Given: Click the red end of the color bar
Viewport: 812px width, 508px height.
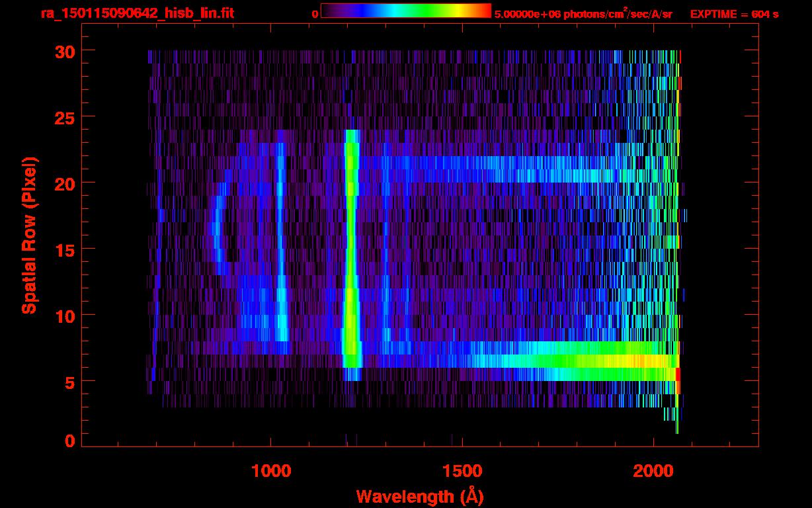Looking at the screenshot, I should pos(484,11).
